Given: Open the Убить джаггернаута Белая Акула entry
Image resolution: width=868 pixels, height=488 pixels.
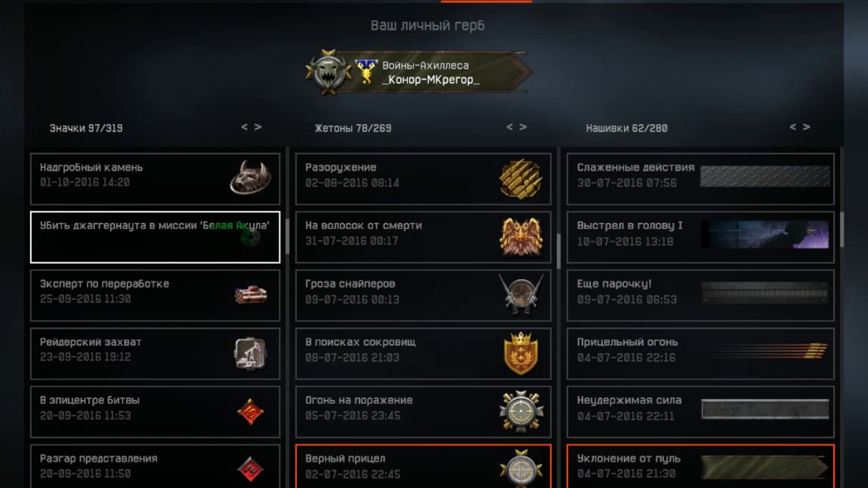Looking at the screenshot, I should click(155, 237).
